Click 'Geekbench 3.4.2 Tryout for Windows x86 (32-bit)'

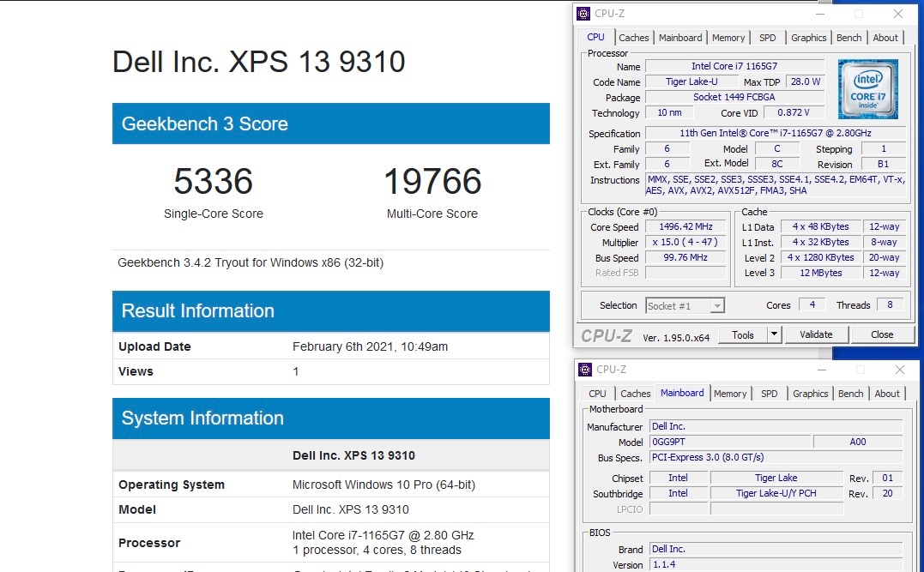(251, 262)
